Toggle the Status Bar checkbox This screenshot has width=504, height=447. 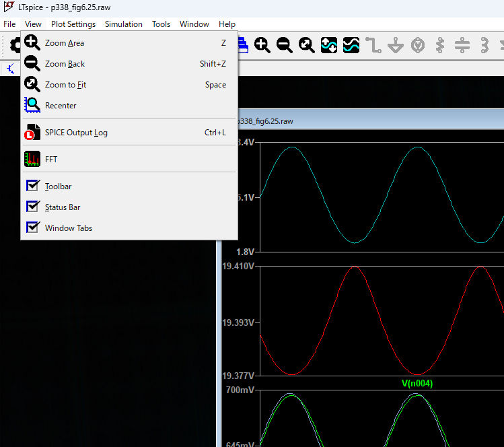click(32, 207)
